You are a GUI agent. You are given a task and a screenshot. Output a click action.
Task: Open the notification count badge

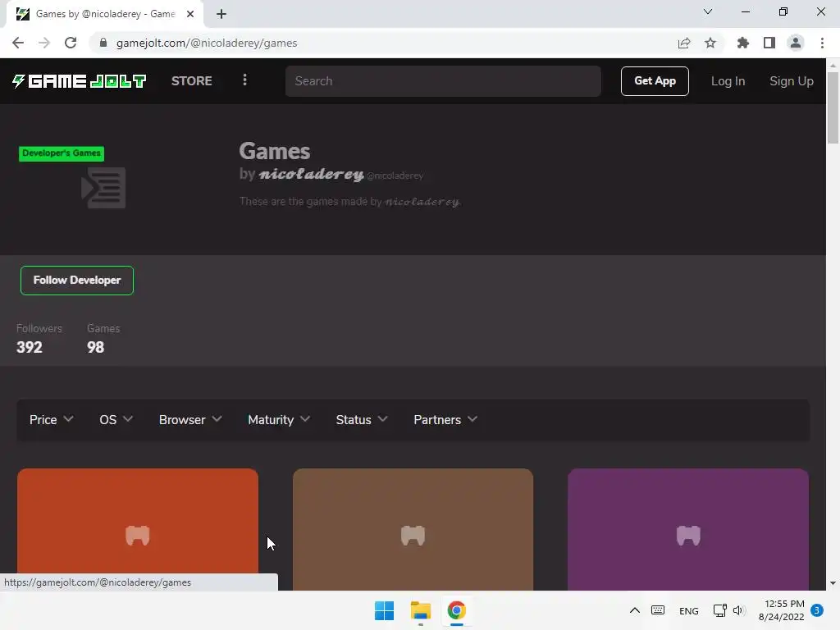(817, 610)
